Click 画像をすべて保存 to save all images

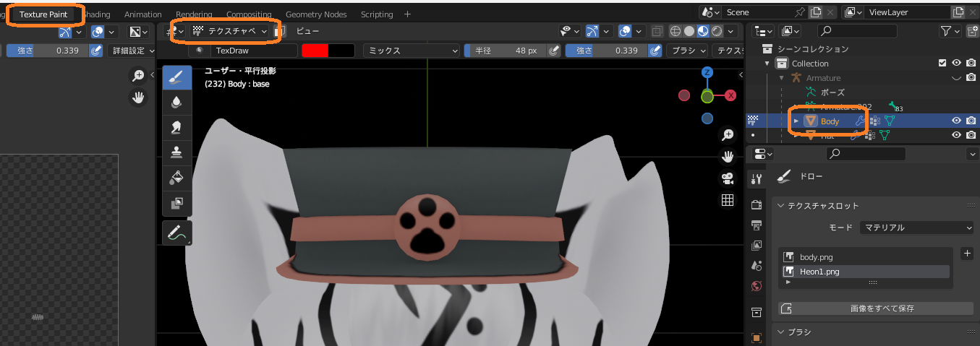click(876, 308)
